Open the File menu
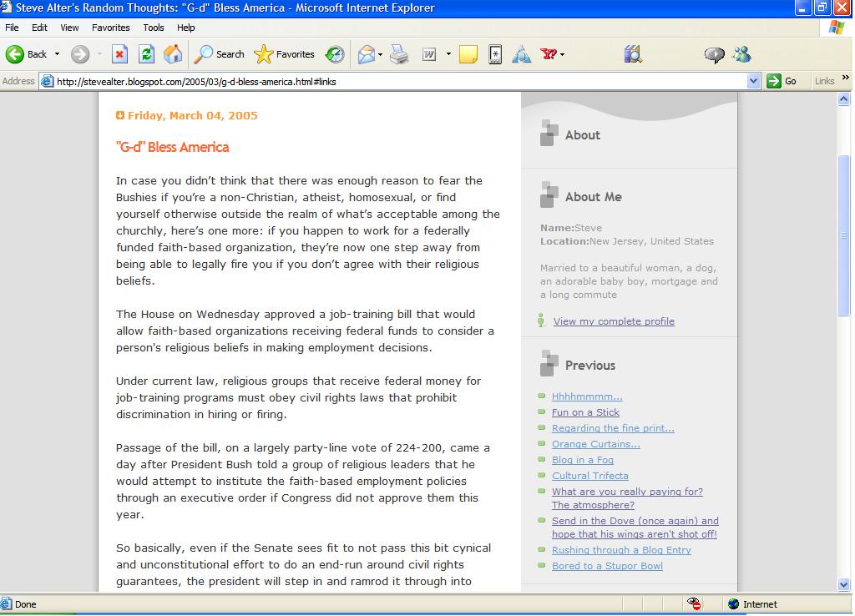 [12, 28]
